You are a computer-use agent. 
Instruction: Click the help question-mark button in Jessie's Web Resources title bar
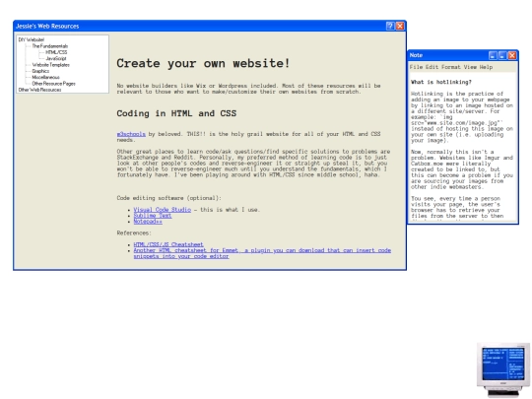coord(390,27)
